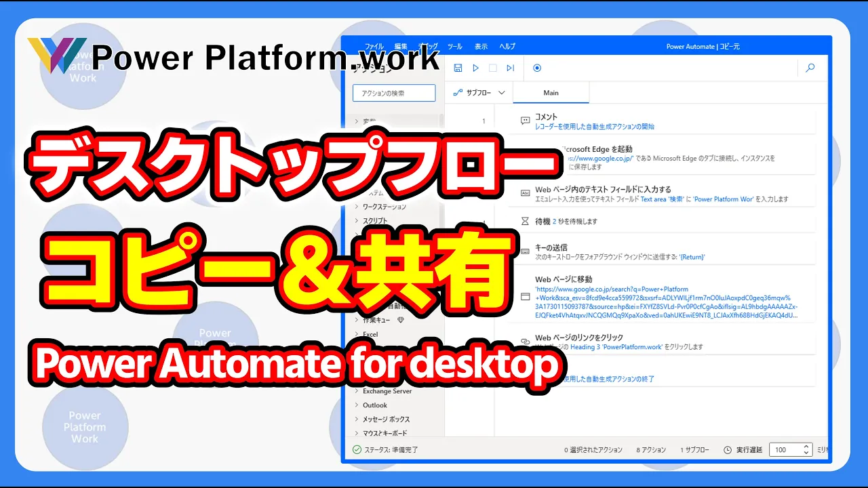The width and height of the screenshot is (868, 488).
Task: Click the 0 選択されたアクション status entry
Action: coord(593,449)
